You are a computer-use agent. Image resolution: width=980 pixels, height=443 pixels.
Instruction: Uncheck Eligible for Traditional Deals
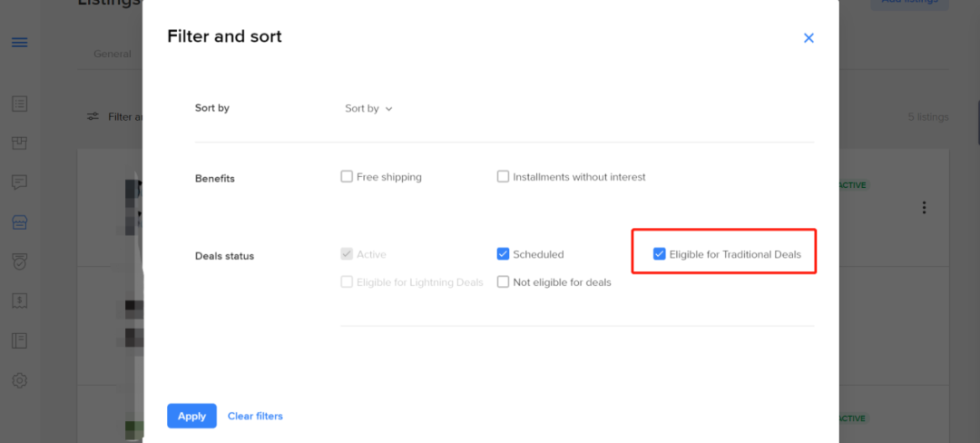click(659, 254)
